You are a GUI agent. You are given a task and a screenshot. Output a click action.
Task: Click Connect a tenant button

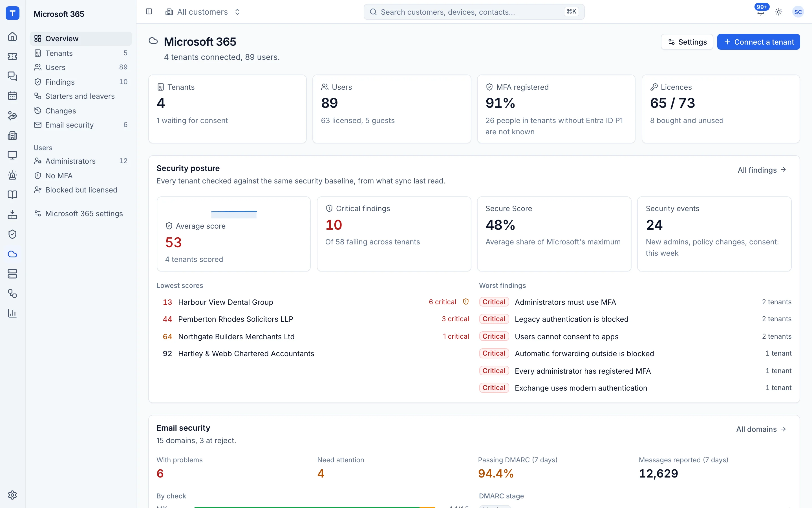758,42
